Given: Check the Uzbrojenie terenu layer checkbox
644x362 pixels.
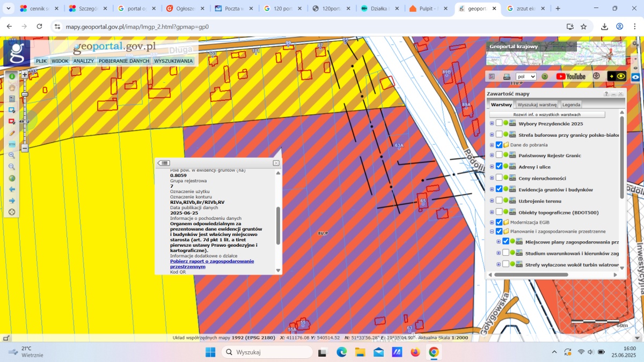Looking at the screenshot, I should tap(499, 200).
